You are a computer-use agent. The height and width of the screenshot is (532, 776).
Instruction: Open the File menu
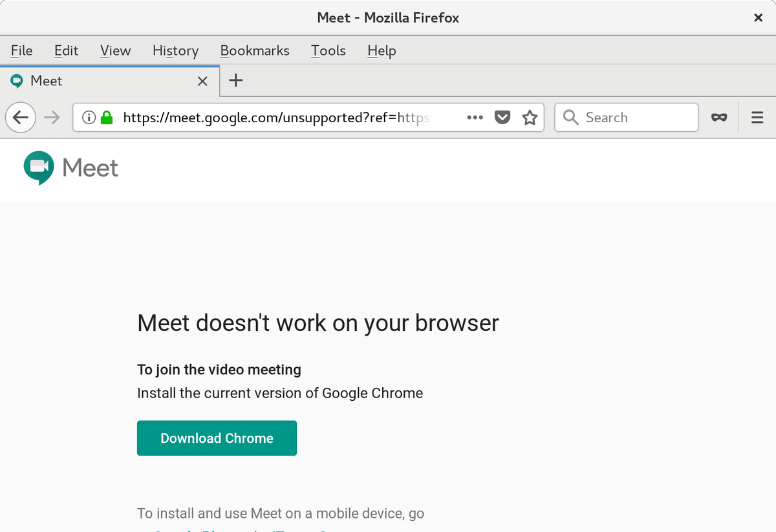(x=22, y=50)
